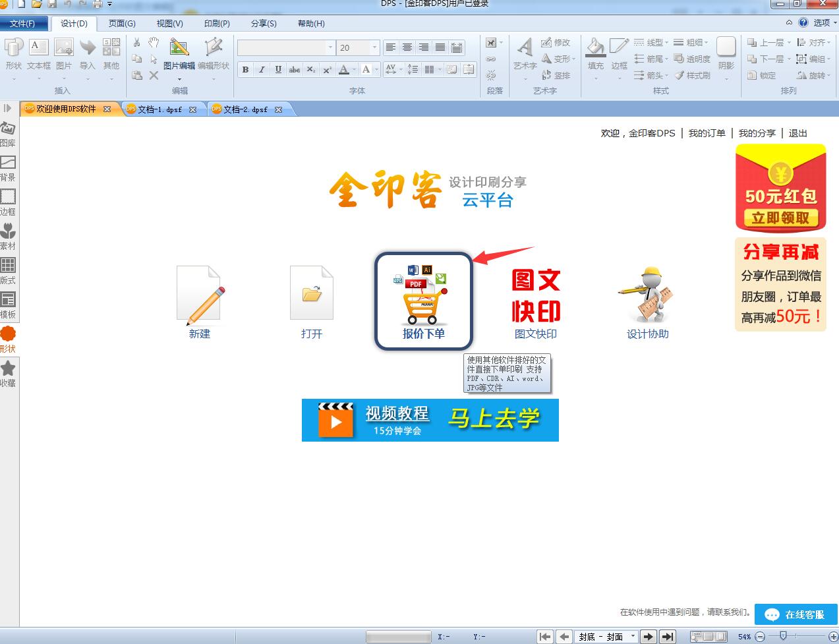The width and height of the screenshot is (839, 644).
Task: Expand the 封底 - 封面 page dropdown
Action: point(633,636)
